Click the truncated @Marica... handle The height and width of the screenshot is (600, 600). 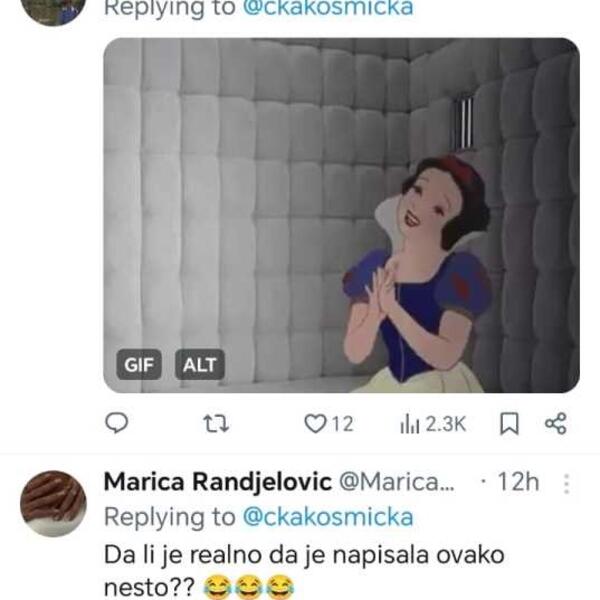click(x=398, y=483)
